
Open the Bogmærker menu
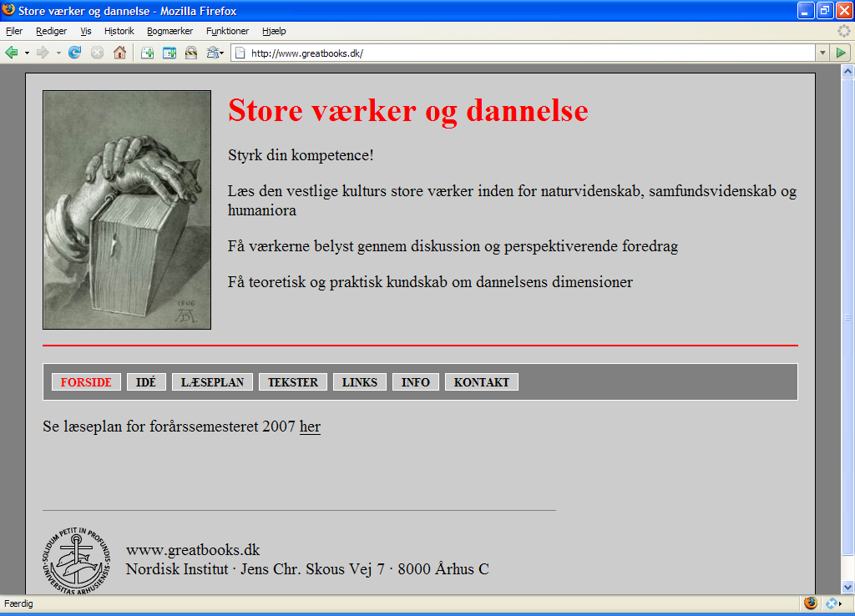coord(169,31)
